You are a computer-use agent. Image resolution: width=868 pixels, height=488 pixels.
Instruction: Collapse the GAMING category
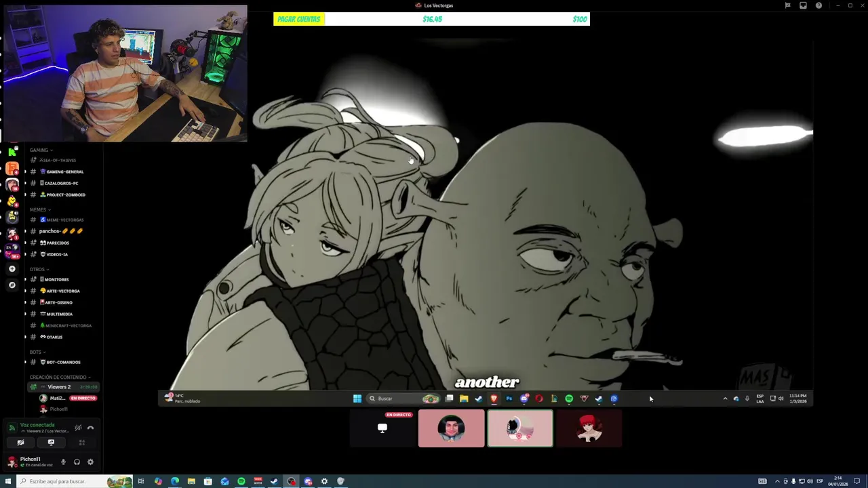(x=41, y=150)
